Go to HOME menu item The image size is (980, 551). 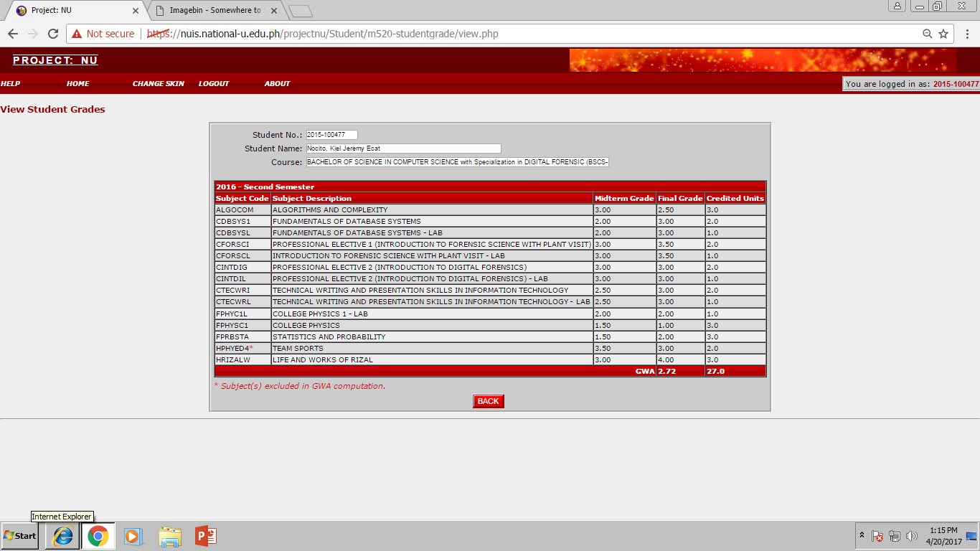pyautogui.click(x=78, y=83)
